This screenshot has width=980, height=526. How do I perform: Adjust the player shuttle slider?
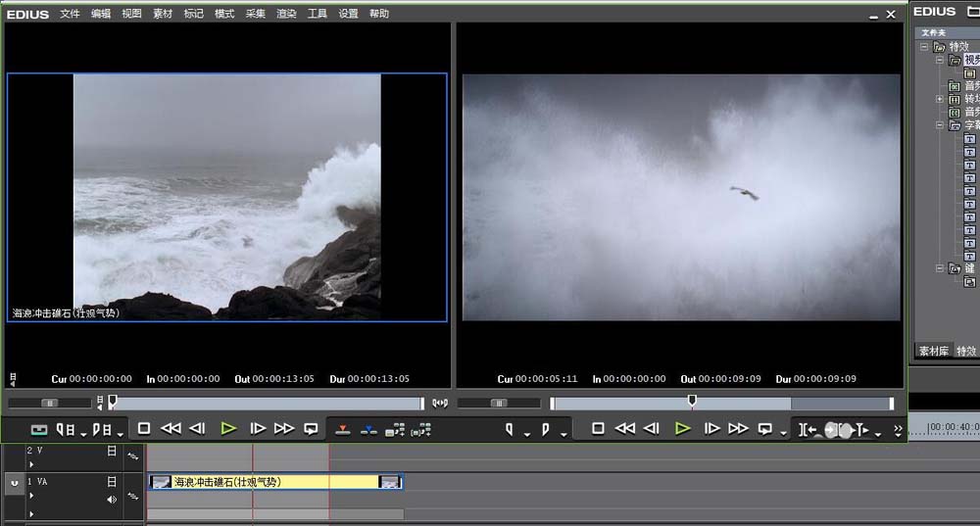pyautogui.click(x=49, y=404)
